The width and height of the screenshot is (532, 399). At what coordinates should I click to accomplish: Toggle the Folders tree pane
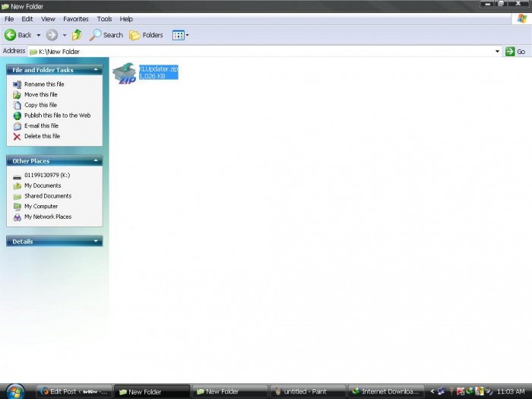point(146,35)
